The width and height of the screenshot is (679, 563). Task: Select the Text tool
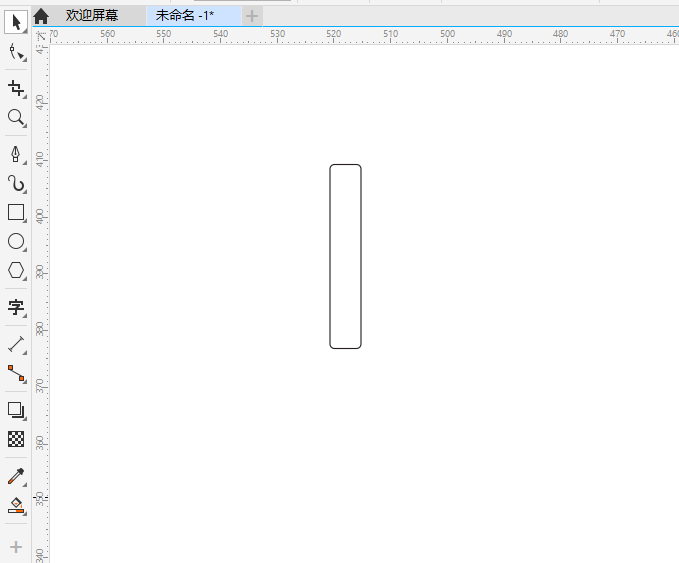click(16, 307)
